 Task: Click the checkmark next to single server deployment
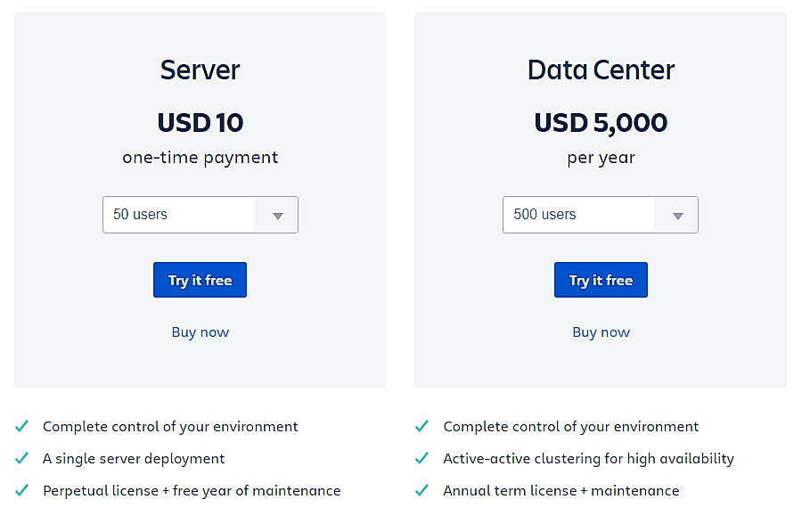(22, 458)
